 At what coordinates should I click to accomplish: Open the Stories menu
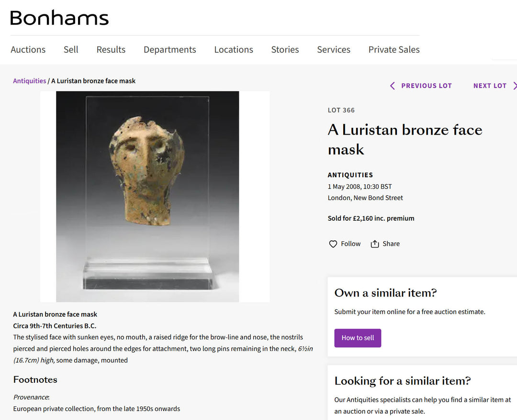[x=285, y=49]
